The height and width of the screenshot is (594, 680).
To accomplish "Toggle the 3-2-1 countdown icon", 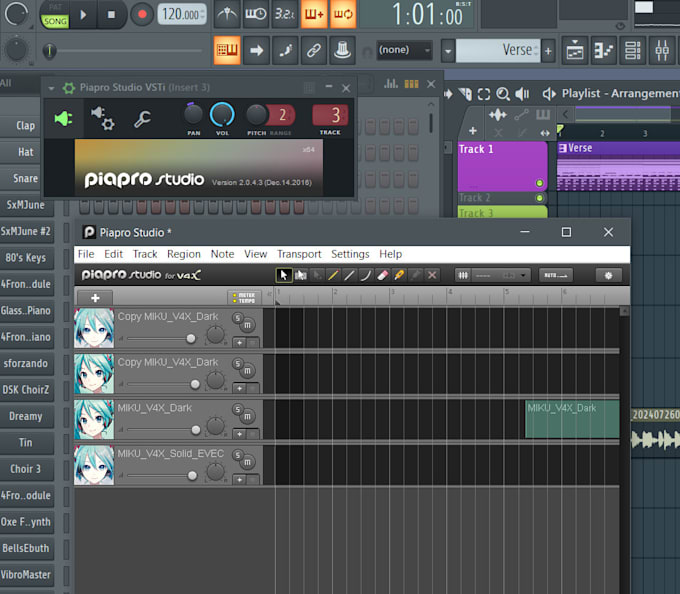I will click(285, 14).
